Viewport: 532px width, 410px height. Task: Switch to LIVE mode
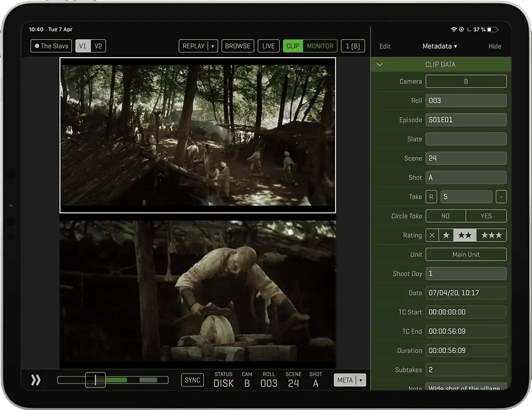268,46
